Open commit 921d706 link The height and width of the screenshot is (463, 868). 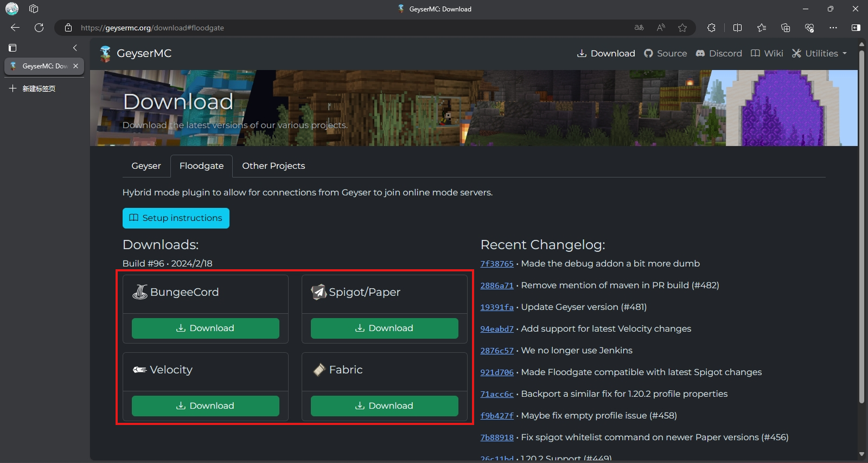tap(497, 372)
